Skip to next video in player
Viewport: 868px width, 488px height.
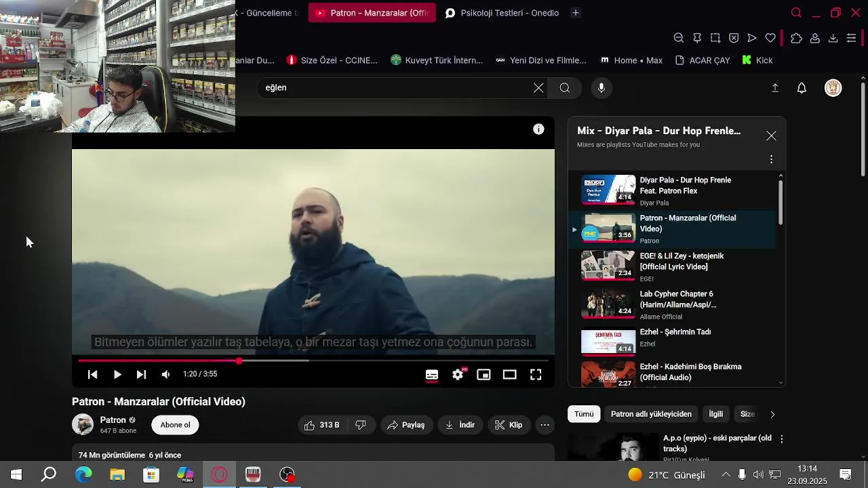click(x=141, y=375)
